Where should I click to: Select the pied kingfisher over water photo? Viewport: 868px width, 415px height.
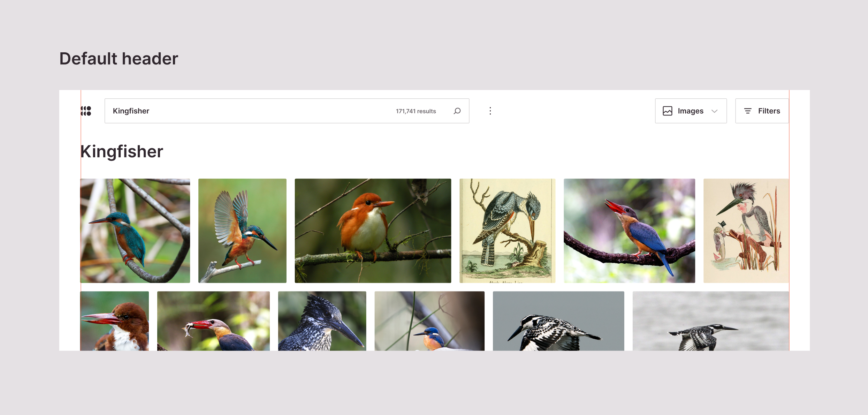tap(710, 321)
